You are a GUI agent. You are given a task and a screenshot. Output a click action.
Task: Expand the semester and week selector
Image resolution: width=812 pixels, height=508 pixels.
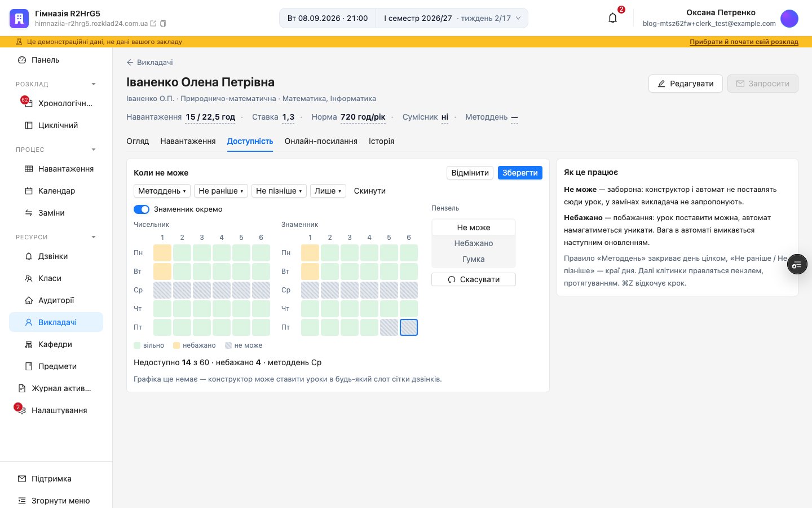[452, 18]
